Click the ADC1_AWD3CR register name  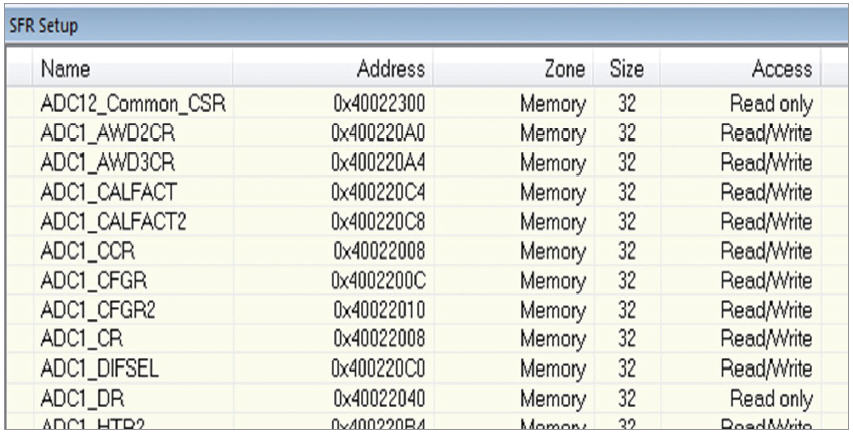pos(98,159)
